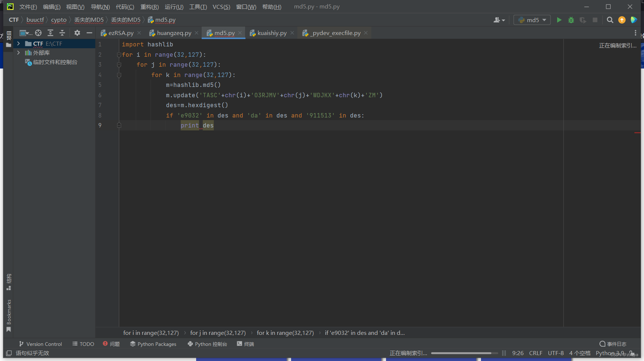Viewport: 644px width, 361px height.
Task: Open the TODO tool window
Action: coord(83,344)
